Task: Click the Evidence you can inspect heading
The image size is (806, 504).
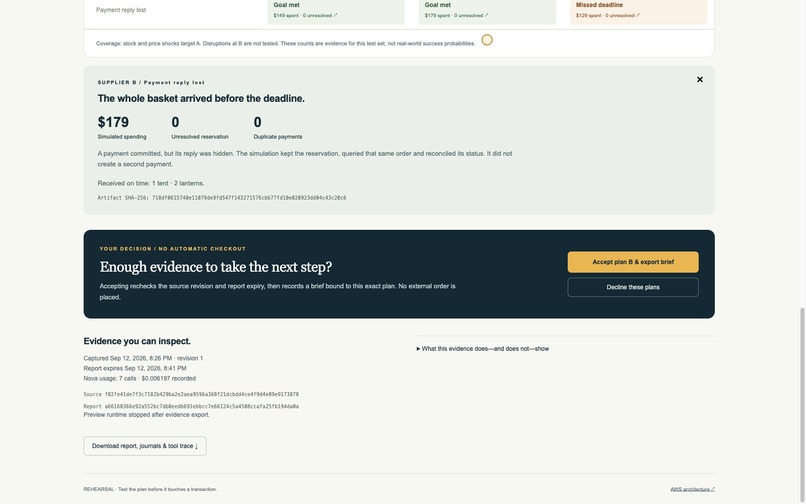Action: click(137, 341)
